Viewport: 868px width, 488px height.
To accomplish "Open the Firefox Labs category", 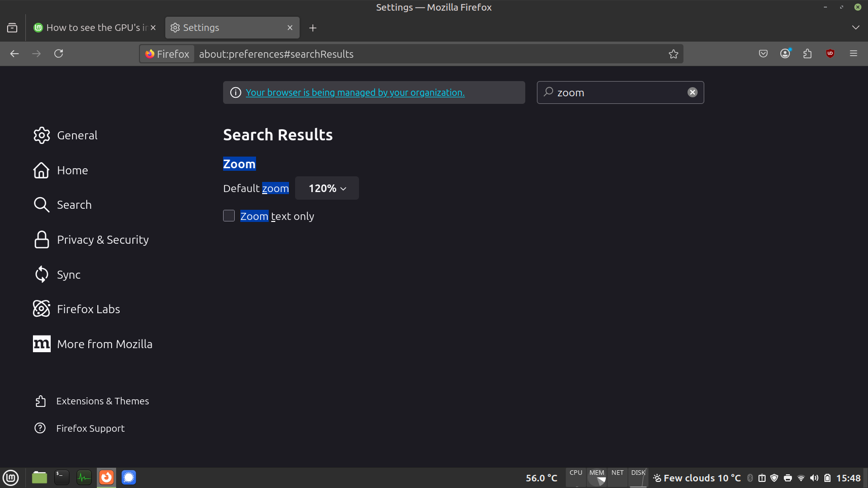I will (x=77, y=309).
